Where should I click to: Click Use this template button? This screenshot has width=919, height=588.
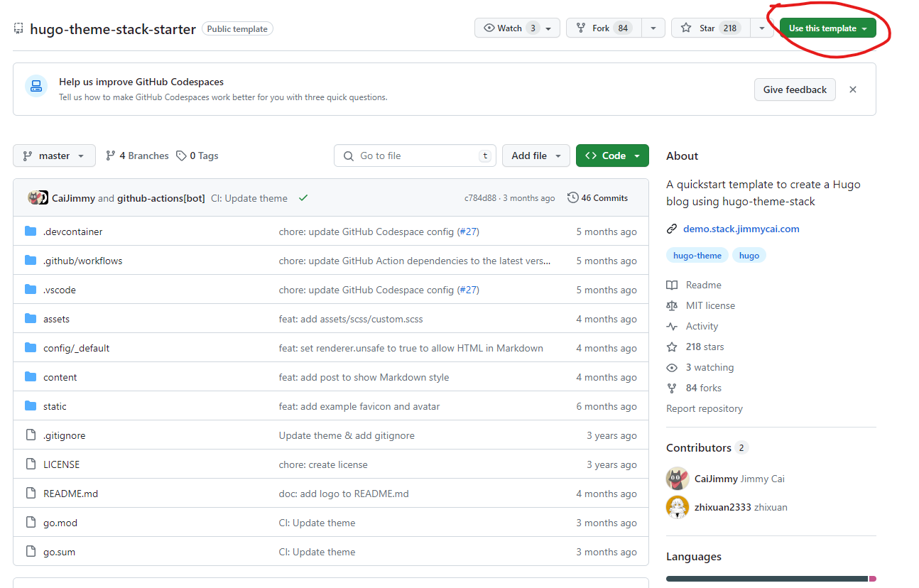pyautogui.click(x=828, y=28)
